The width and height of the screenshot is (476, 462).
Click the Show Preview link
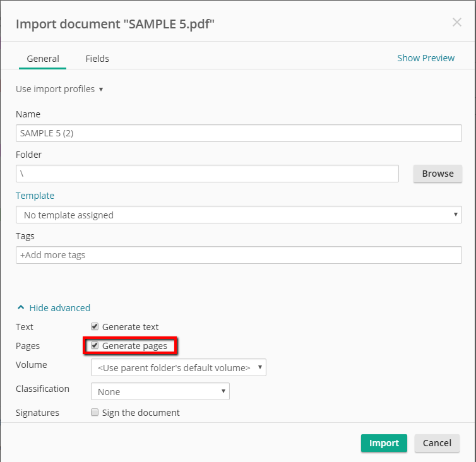coord(425,58)
